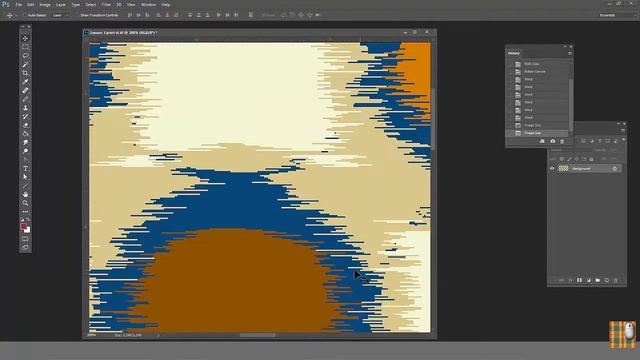Select the Lasso tool

click(25, 56)
